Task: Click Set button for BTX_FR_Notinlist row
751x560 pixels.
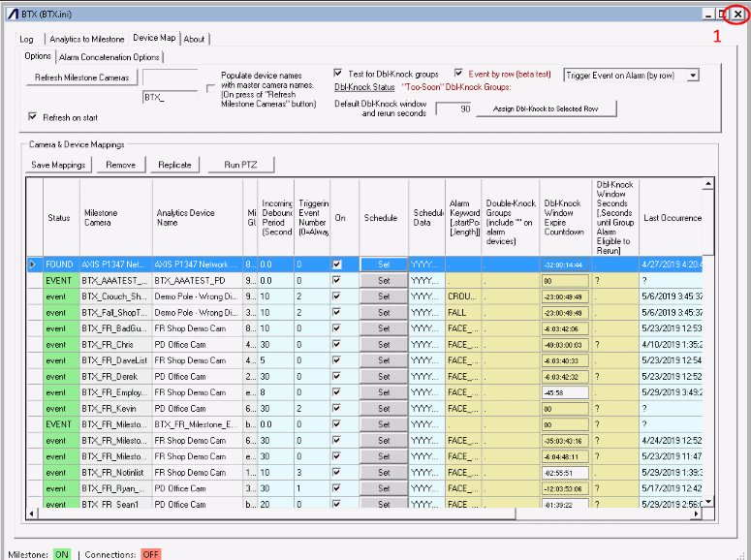Action: tap(384, 473)
